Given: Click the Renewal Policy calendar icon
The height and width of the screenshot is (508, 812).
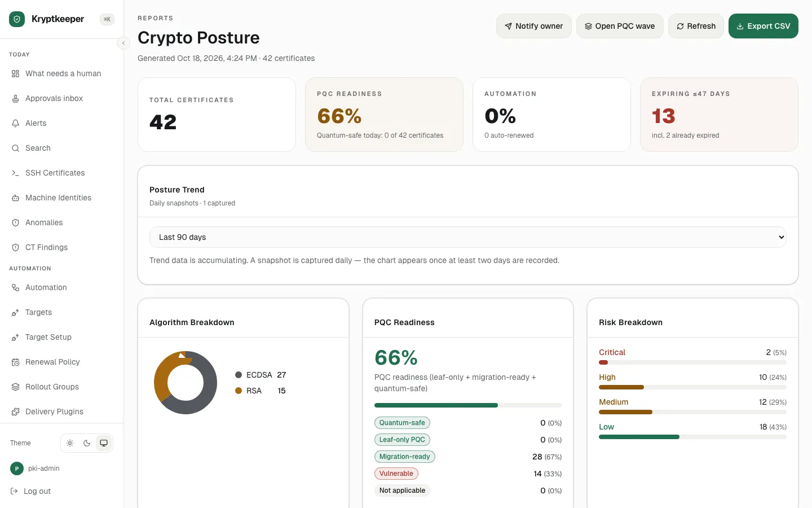Looking at the screenshot, I should click(x=15, y=362).
